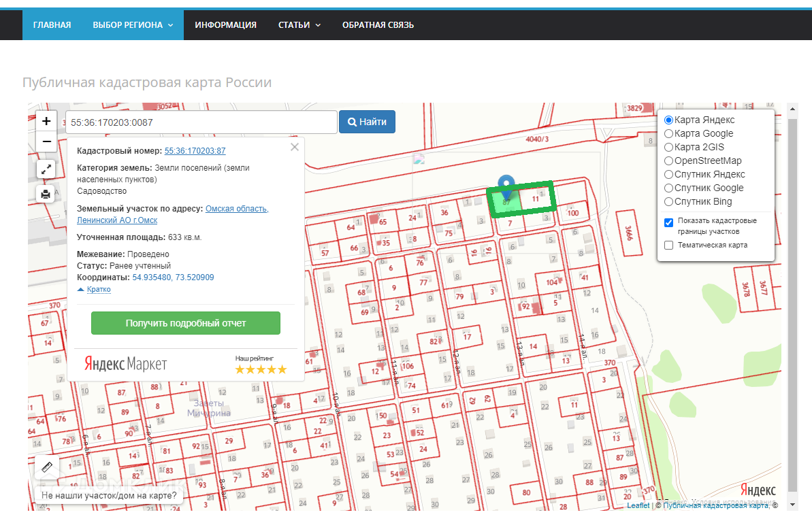The height and width of the screenshot is (523, 812).
Task: Click the search magnifier Найти button
Action: coord(367,122)
